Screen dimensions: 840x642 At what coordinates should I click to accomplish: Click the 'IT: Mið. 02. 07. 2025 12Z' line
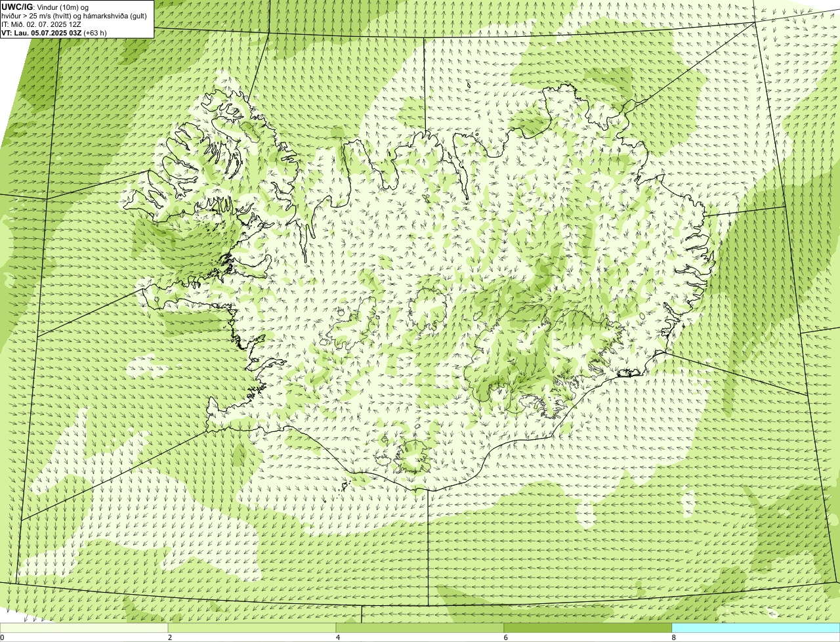pyautogui.click(x=41, y=24)
